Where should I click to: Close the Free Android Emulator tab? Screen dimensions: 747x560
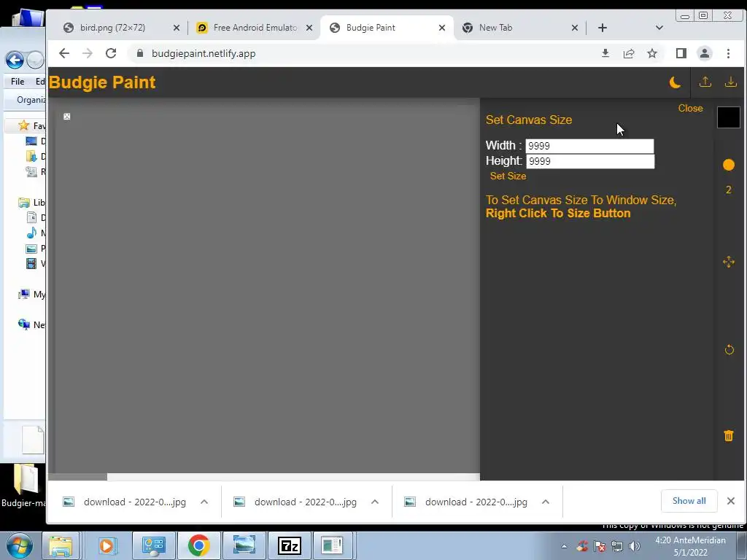pyautogui.click(x=309, y=28)
